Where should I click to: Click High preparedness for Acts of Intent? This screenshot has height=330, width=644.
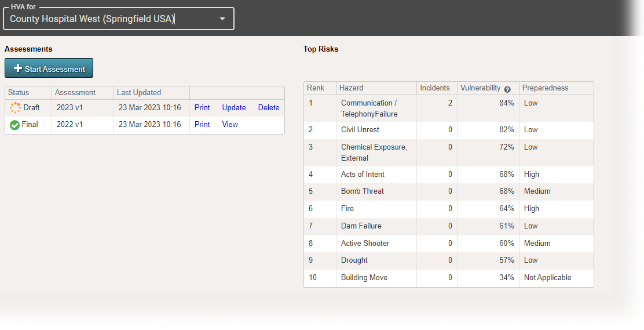pyautogui.click(x=532, y=175)
